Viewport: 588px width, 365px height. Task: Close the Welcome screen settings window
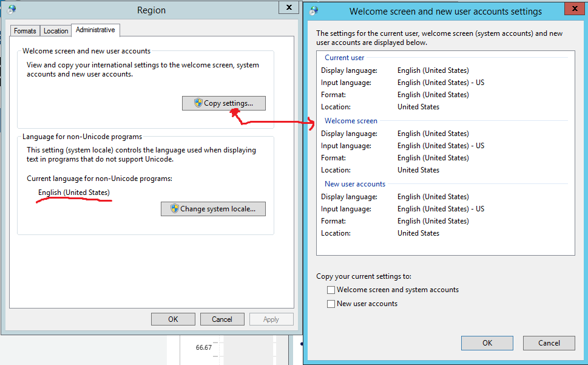click(575, 9)
